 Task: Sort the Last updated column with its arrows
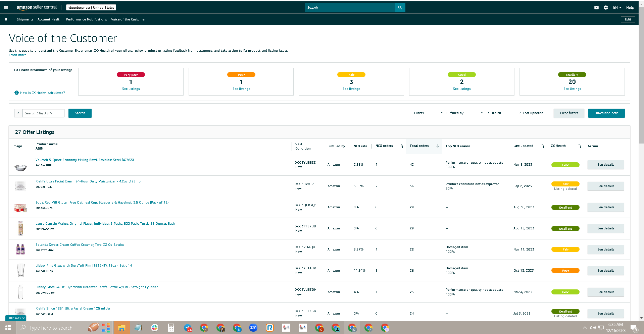coord(543,146)
